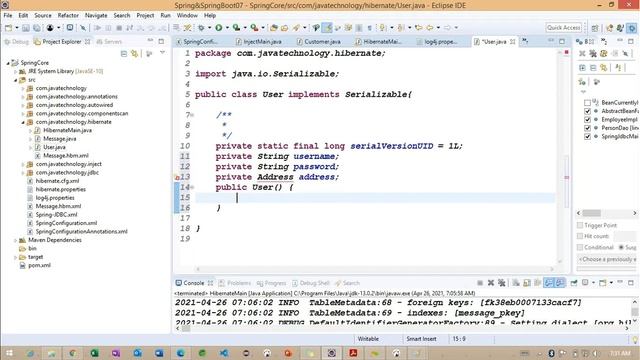Click the Outlook icon in Windows taskbar

(x=137, y=353)
